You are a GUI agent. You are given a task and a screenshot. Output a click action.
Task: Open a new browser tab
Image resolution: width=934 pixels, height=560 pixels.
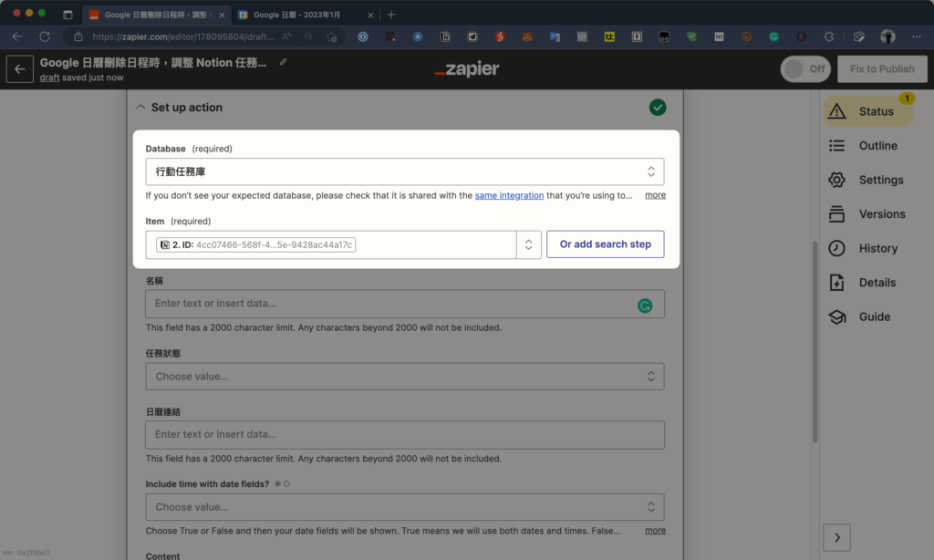point(391,15)
